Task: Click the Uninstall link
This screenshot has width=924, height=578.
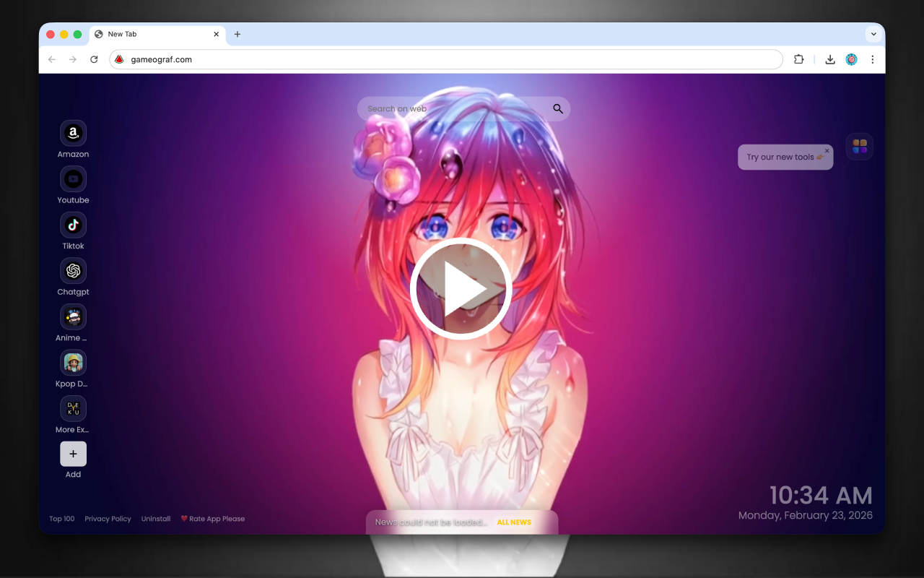Action: point(156,519)
